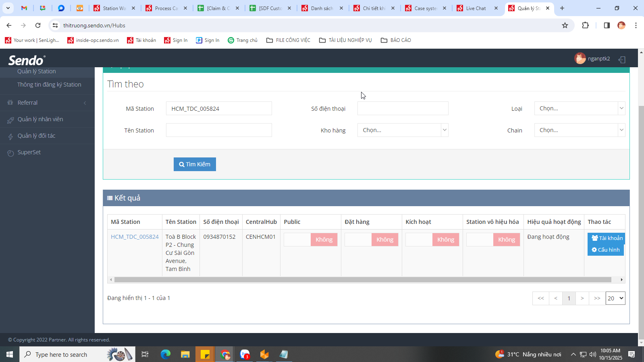644x362 pixels.
Task: Open the Kho hàng dropdown
Action: click(403, 130)
